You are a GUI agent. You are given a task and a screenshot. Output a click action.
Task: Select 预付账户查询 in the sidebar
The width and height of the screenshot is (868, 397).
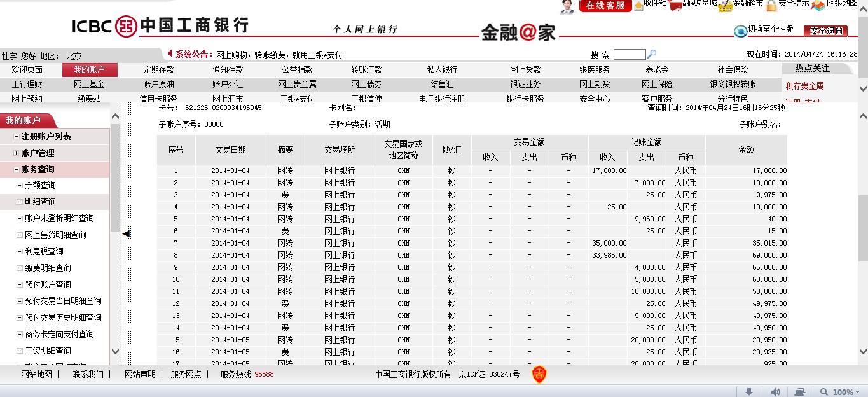click(x=48, y=285)
